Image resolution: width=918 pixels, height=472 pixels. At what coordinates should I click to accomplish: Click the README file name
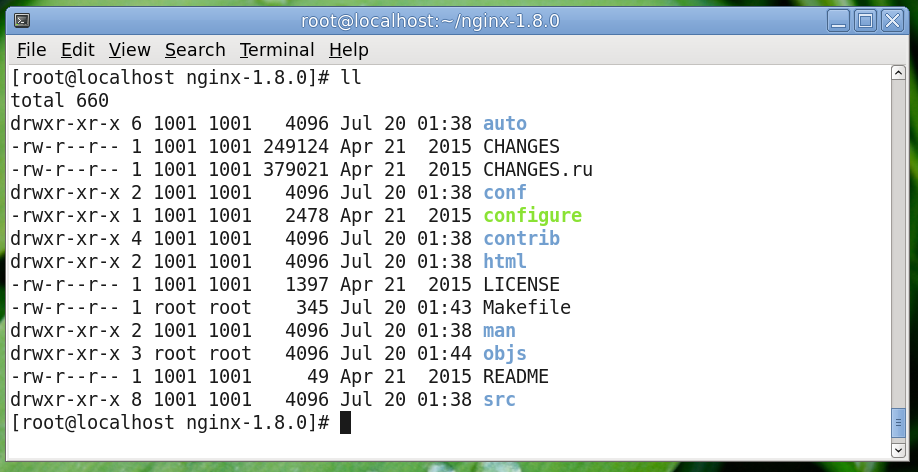pos(516,377)
